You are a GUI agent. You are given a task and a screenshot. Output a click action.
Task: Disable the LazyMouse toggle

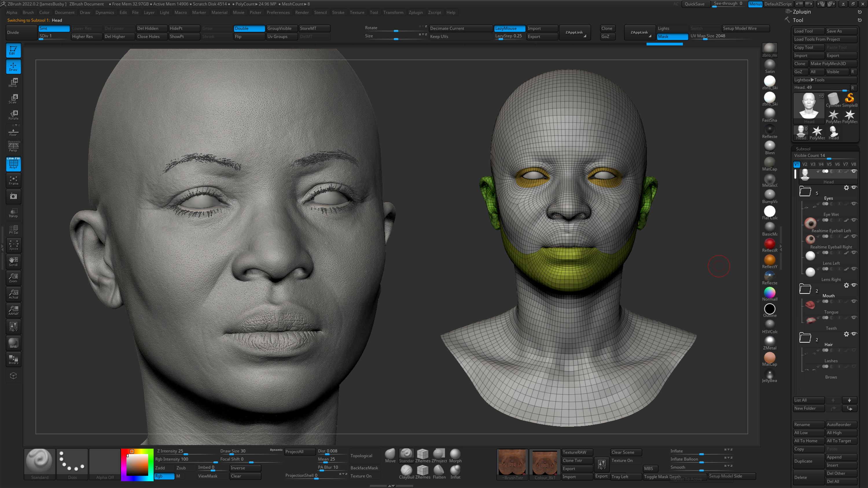click(x=509, y=28)
